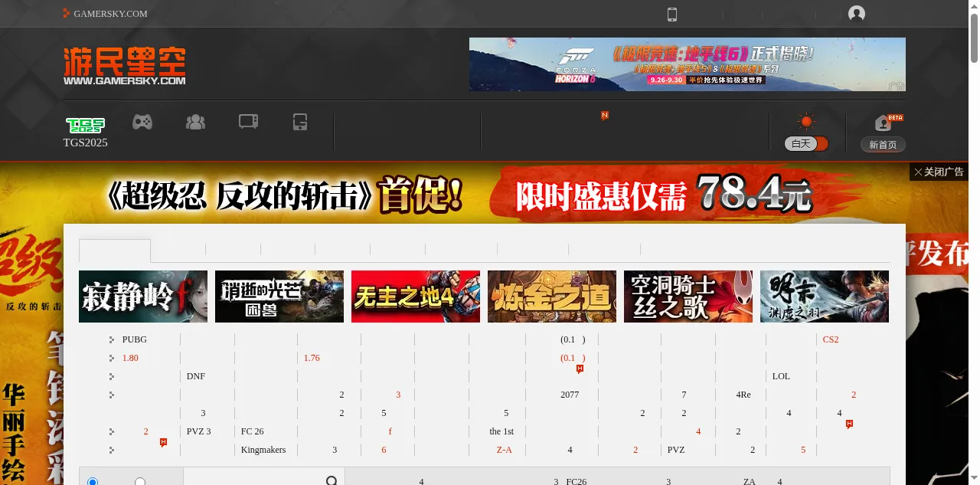Open the PVZ link in Kingmakers row

pos(676,450)
